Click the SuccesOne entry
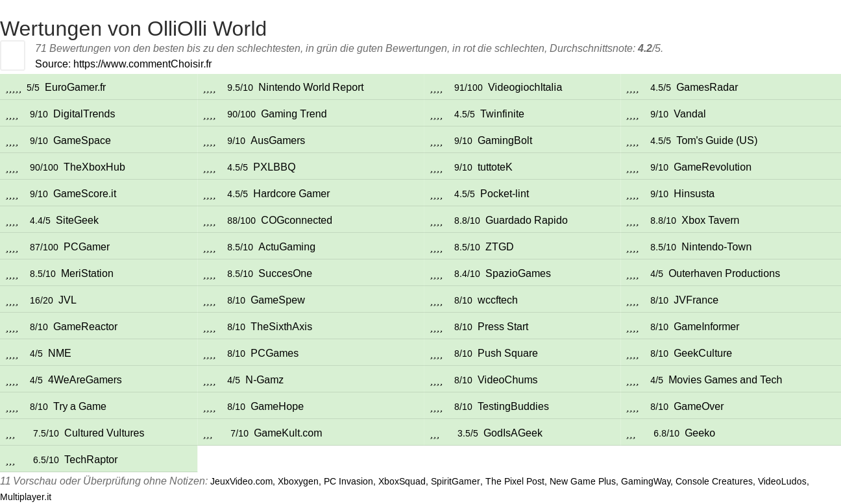Image resolution: width=841 pixels, height=504 pixels. pos(285,274)
